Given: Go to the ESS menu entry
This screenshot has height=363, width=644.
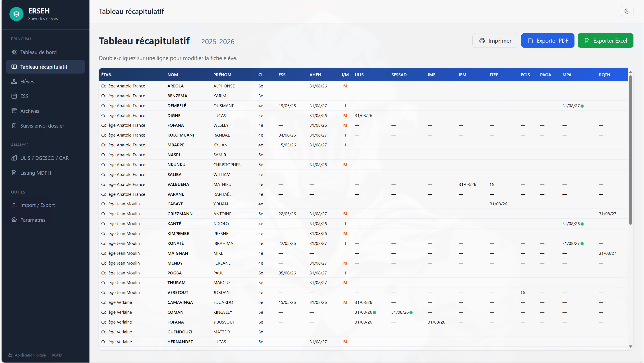Looking at the screenshot, I should click(x=45, y=96).
